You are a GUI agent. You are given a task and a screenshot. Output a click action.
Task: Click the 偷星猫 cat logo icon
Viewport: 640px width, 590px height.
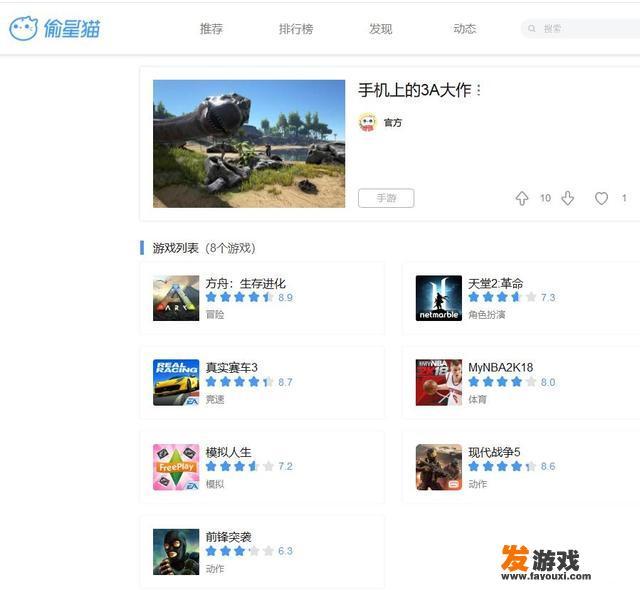[x=23, y=29]
